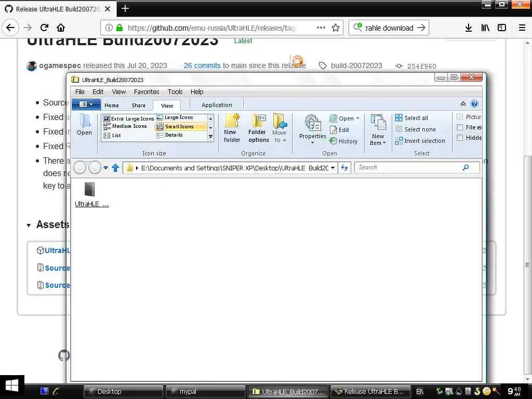Switch to the Home ribbon tab
Screen dimensions: 532x399
pyautogui.click(x=112, y=105)
